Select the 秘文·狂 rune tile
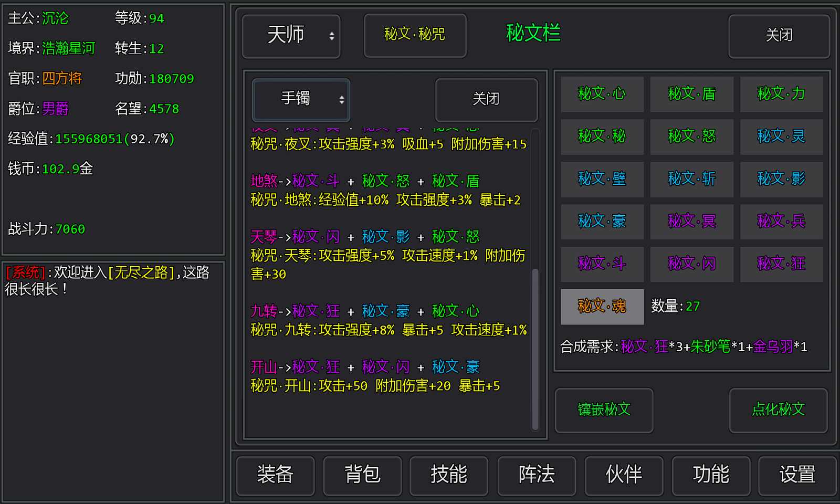The height and width of the screenshot is (504, 840). point(781,264)
